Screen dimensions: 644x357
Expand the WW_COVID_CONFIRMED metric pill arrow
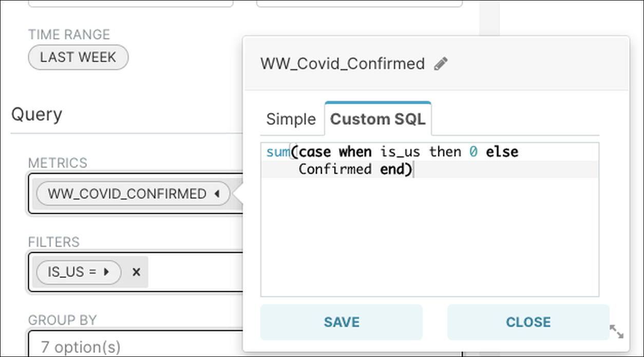pos(217,194)
